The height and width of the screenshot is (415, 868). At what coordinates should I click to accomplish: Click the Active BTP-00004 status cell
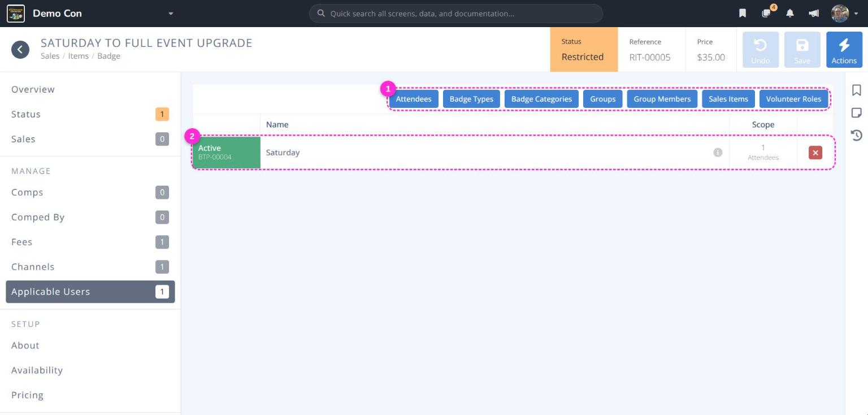point(226,152)
